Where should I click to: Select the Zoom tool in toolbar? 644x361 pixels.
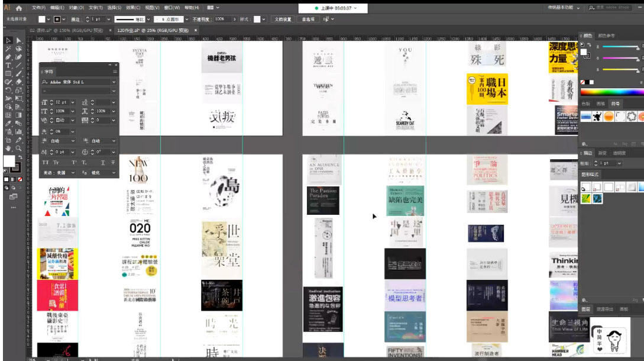tap(18, 149)
